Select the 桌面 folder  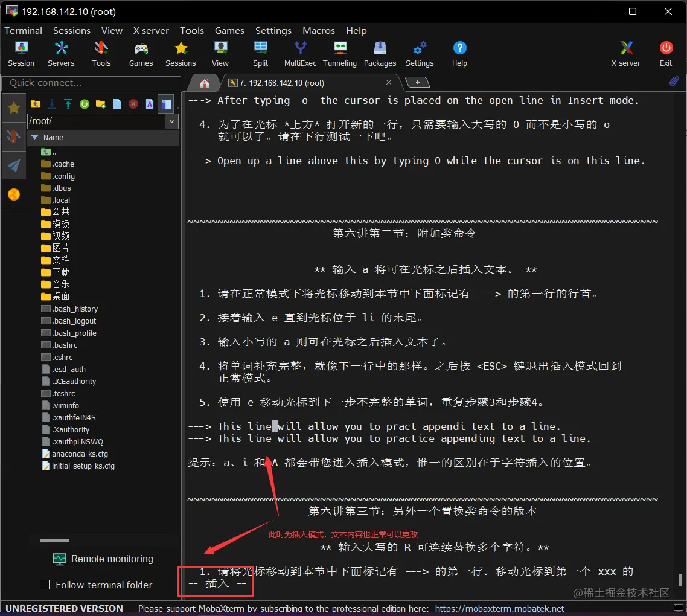[55, 297]
